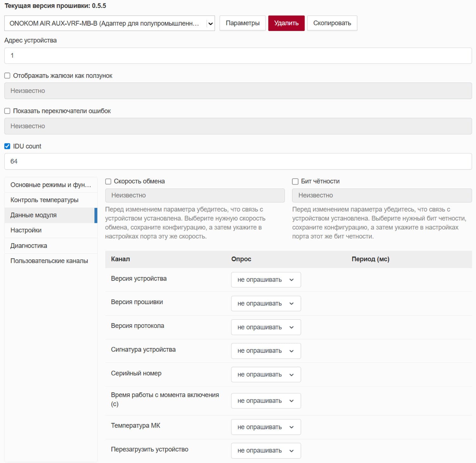476x463 pixels.
Task: Open the Настройки tab
Action: [26, 230]
